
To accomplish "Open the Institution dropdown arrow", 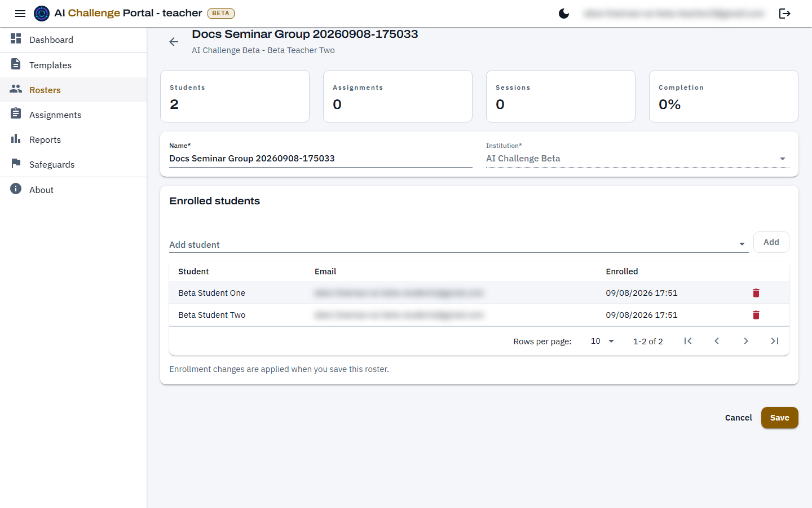I will pos(783,159).
